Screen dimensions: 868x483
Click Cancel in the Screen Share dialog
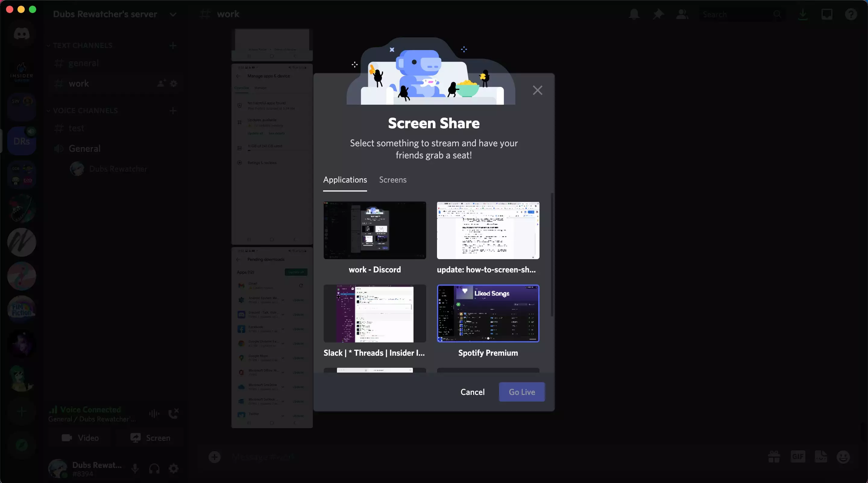pos(472,392)
